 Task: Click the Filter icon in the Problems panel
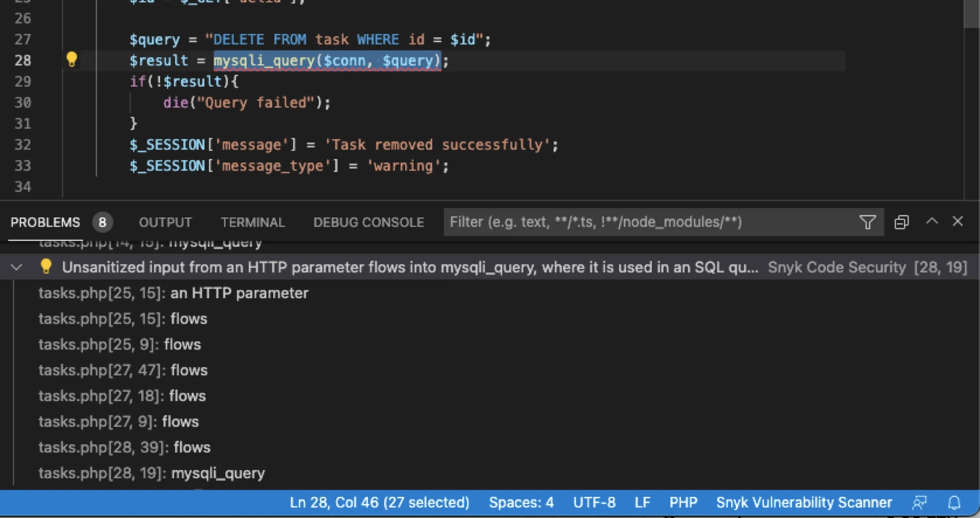(x=867, y=222)
